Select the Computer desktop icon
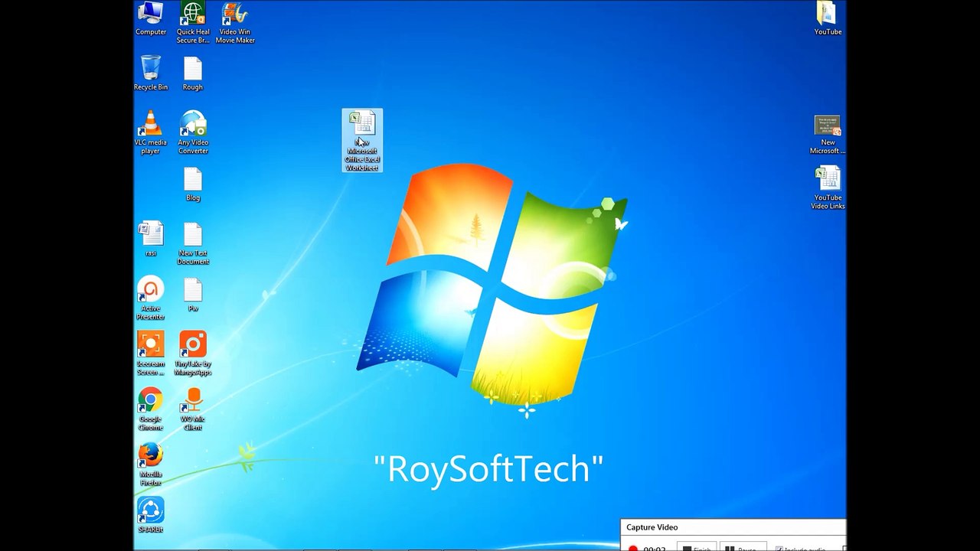Screen dimensions: 980x551 coord(151,19)
